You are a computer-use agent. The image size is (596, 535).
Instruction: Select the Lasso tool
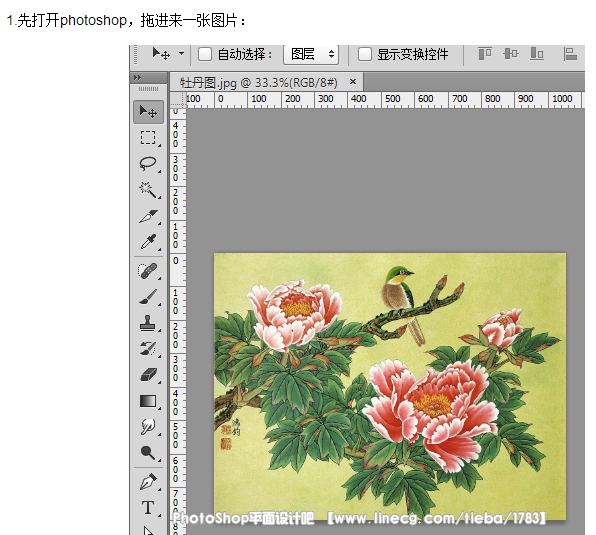[148, 163]
